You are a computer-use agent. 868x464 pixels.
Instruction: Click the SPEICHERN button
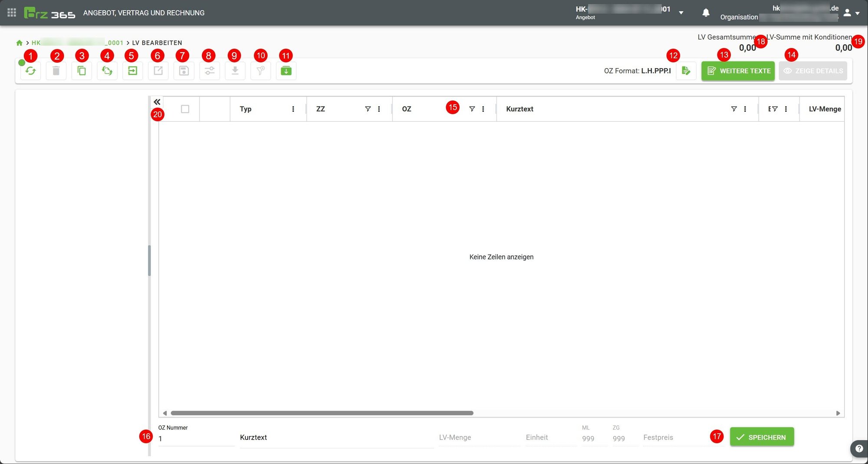click(x=762, y=437)
